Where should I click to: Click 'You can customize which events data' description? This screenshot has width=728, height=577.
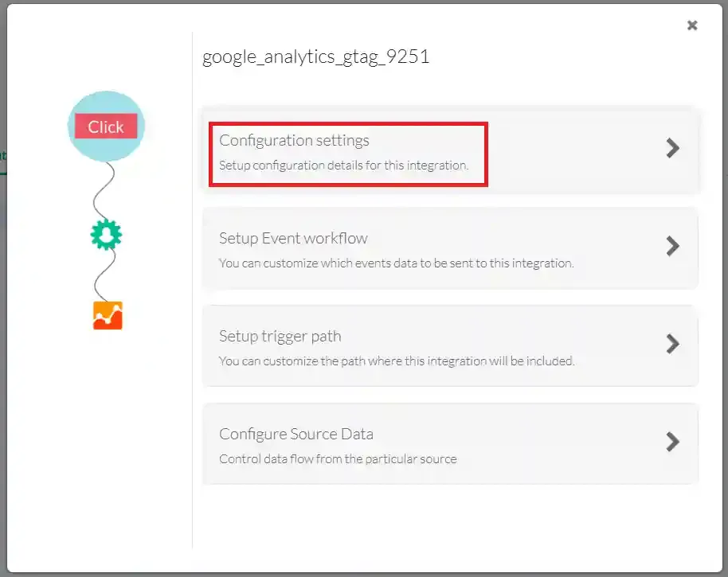coord(397,263)
